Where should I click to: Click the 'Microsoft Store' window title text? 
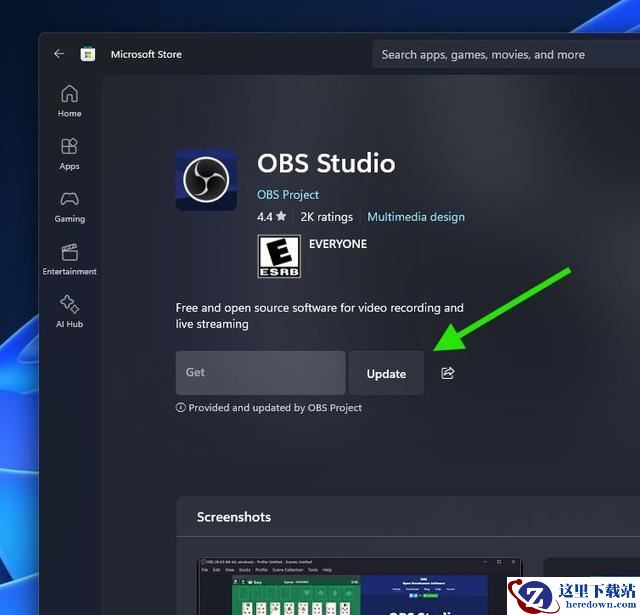click(146, 54)
